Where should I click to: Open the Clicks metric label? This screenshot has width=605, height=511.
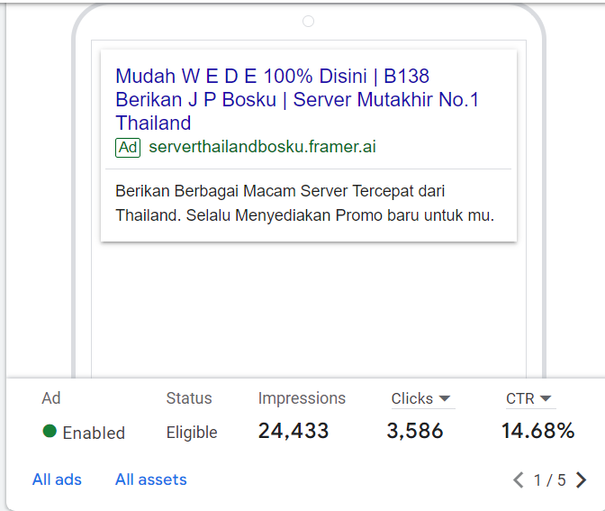[x=412, y=399]
